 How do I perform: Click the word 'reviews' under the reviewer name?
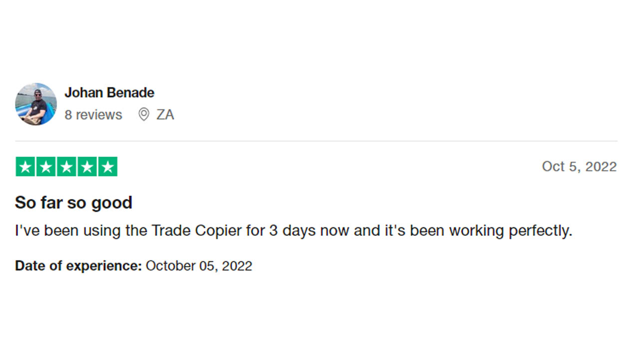(99, 115)
